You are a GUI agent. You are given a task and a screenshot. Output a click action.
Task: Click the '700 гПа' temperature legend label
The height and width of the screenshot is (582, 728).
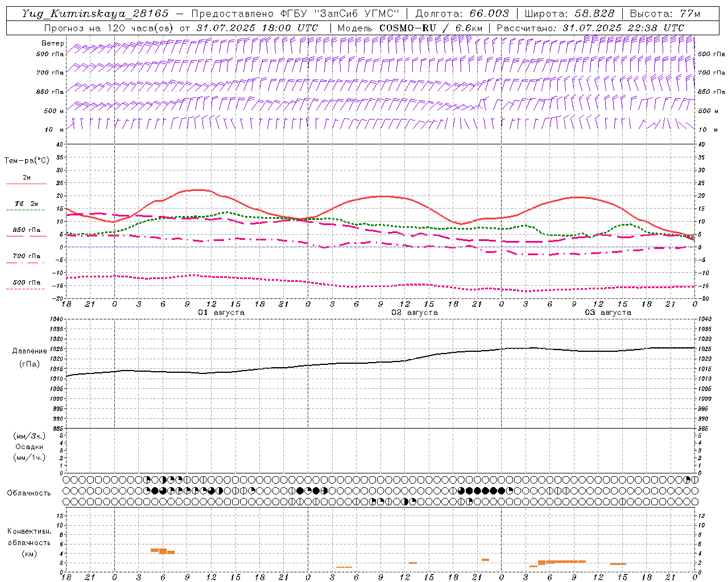pyautogui.click(x=27, y=256)
